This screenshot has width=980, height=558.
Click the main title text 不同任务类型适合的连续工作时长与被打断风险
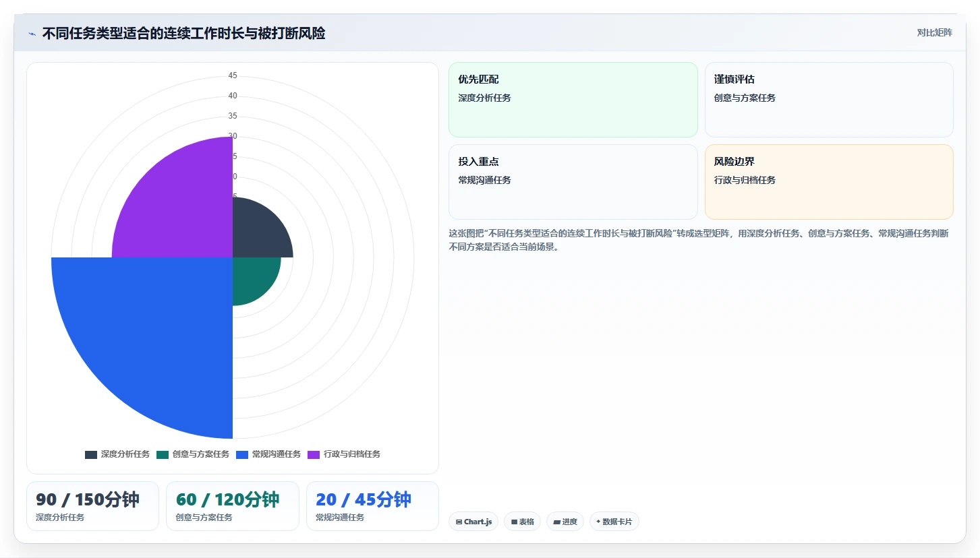pos(183,34)
